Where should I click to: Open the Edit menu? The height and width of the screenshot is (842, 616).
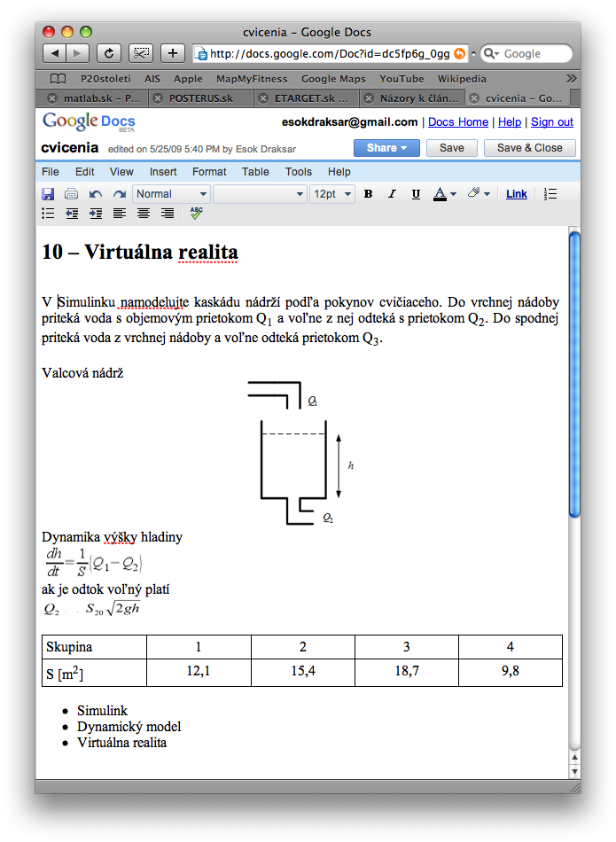(x=85, y=172)
